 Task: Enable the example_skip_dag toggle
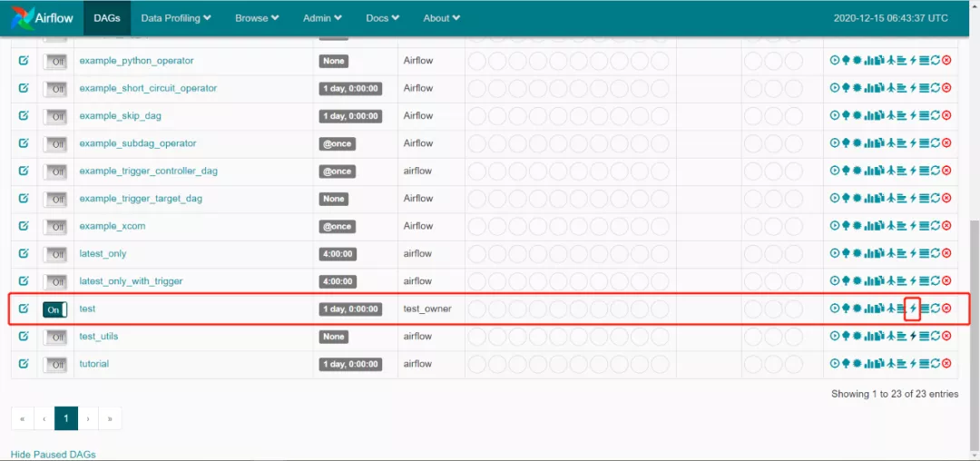tap(55, 117)
